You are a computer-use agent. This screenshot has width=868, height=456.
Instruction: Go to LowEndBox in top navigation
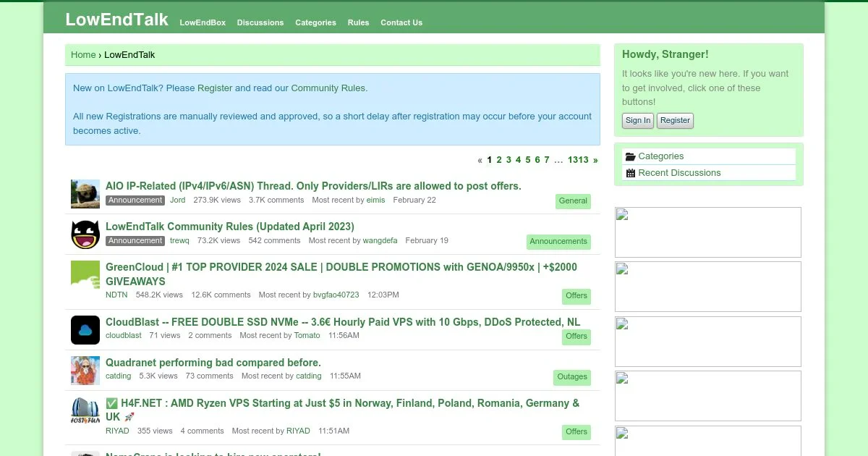tap(203, 22)
